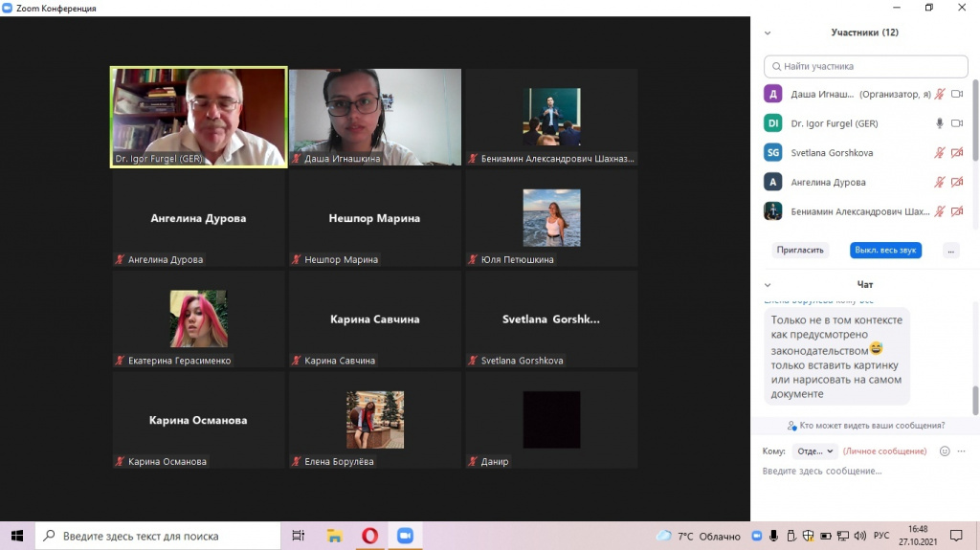The height and width of the screenshot is (550, 980).
Task: Switch input language РУС indicator
Action: click(x=881, y=536)
